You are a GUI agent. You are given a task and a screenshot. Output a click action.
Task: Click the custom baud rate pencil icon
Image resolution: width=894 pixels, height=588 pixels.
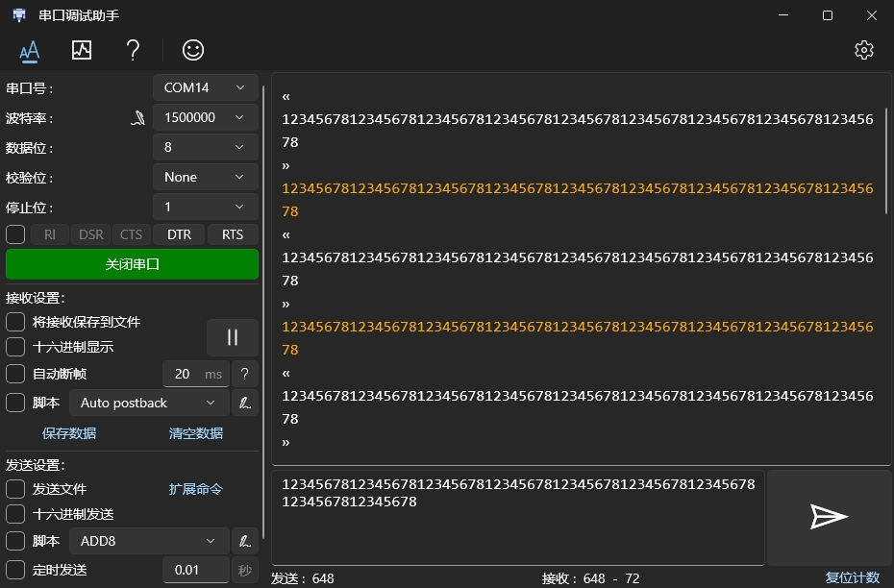pos(138,118)
